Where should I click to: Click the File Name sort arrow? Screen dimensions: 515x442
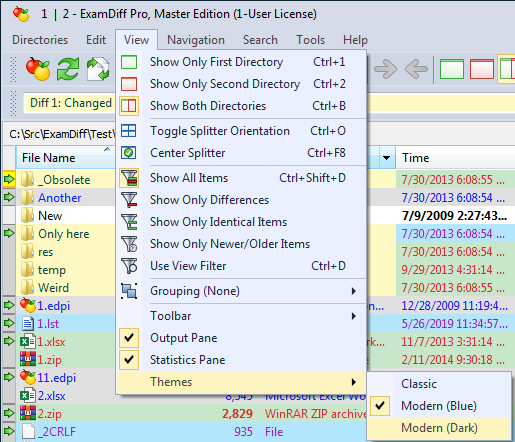click(107, 149)
